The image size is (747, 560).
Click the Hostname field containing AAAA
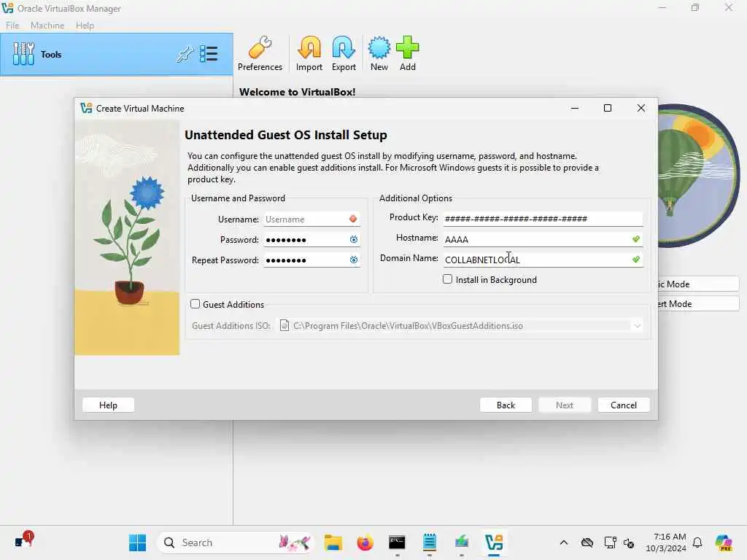point(543,239)
